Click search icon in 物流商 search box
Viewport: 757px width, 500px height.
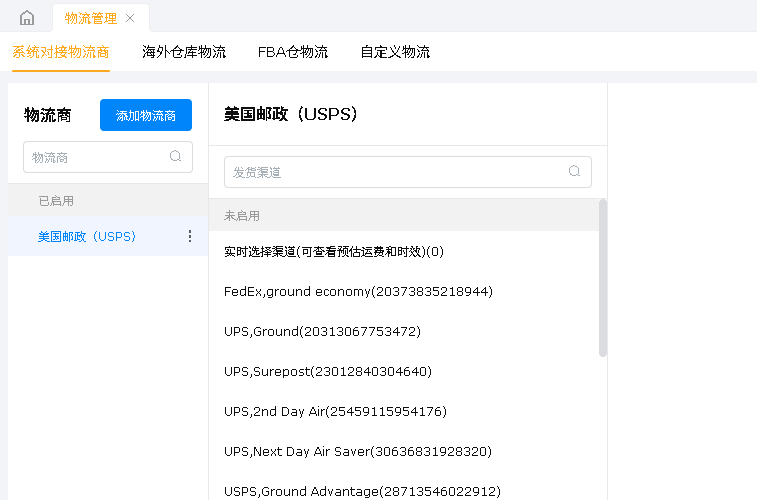coord(176,156)
